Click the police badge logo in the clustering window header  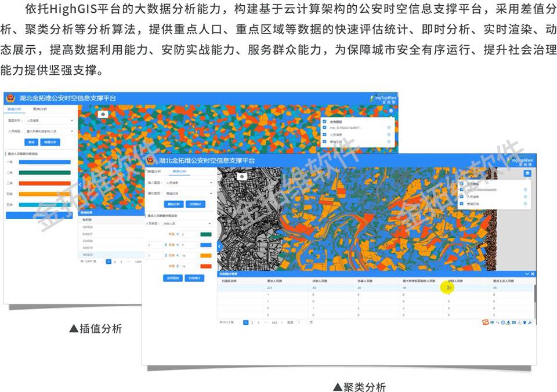click(150, 160)
